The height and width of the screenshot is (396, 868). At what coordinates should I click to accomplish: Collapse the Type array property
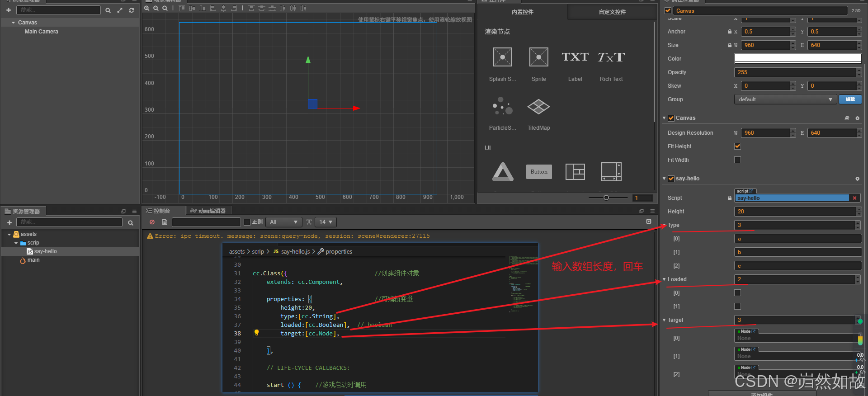(664, 225)
